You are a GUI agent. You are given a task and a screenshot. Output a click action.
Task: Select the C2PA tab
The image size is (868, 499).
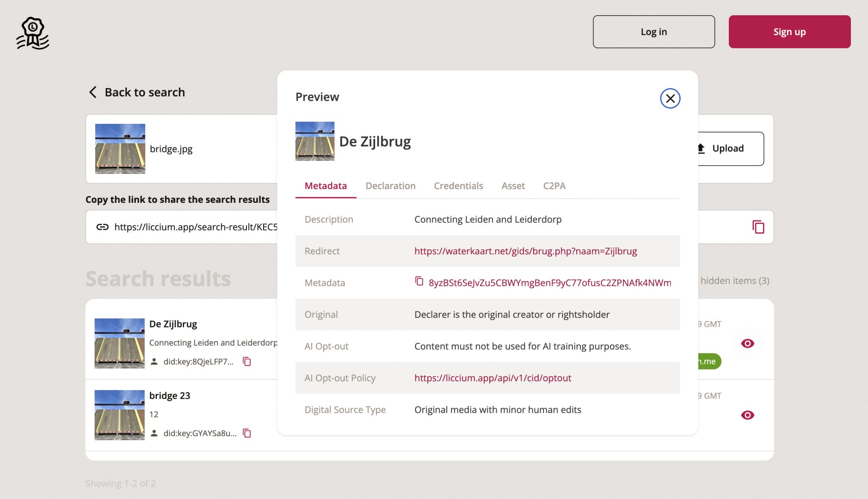point(554,186)
